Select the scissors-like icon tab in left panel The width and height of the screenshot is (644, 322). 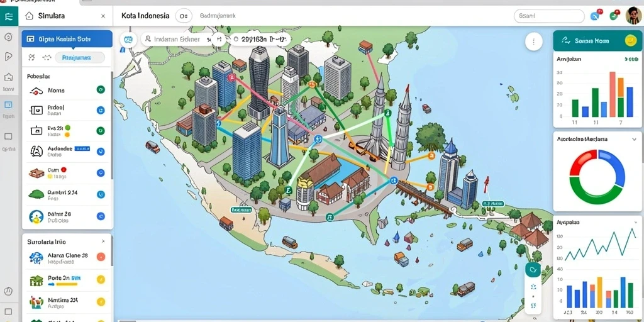[x=31, y=58]
